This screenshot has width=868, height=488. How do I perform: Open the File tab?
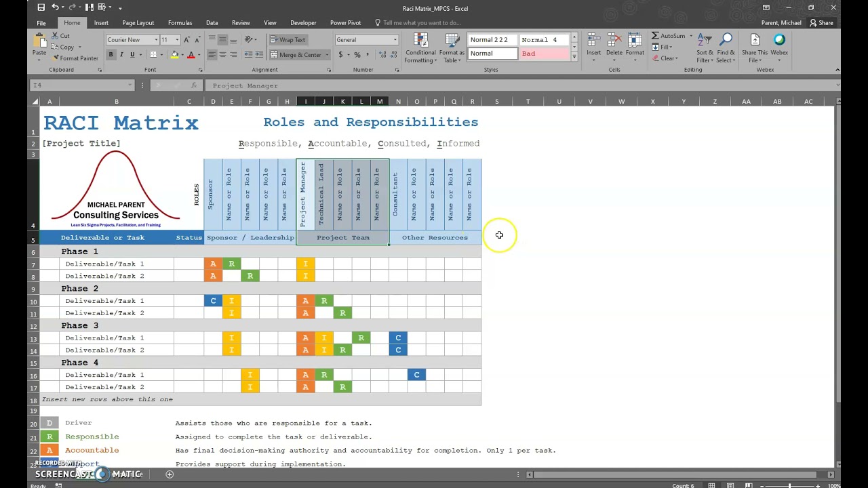(x=41, y=23)
